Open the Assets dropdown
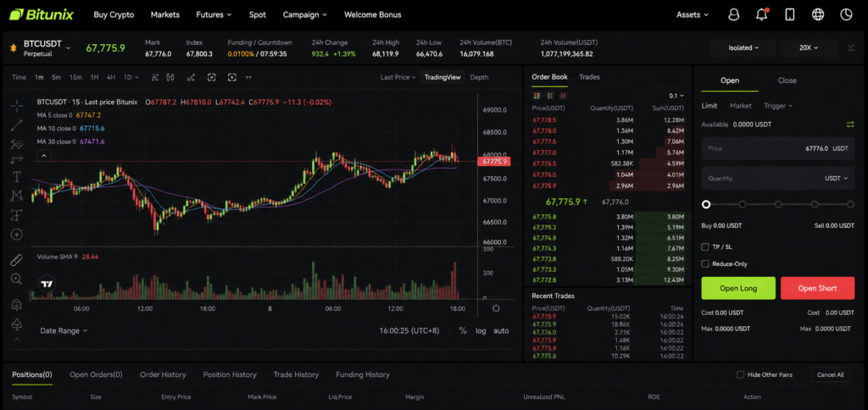The width and height of the screenshot is (868, 410). (x=693, y=15)
